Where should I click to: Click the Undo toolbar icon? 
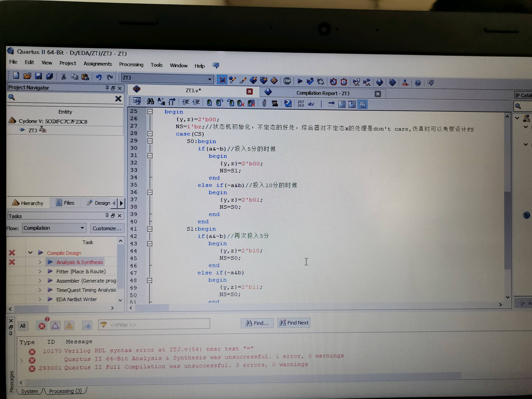[99, 77]
